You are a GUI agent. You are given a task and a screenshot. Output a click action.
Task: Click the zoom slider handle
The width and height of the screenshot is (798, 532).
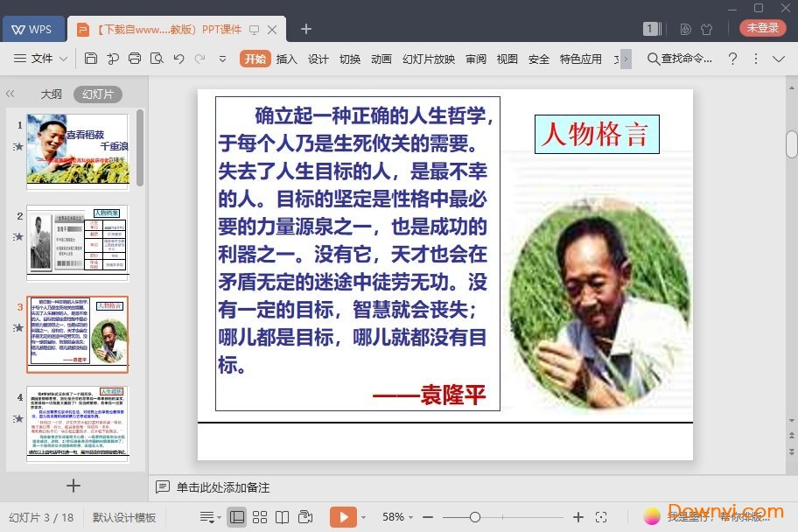tap(474, 517)
